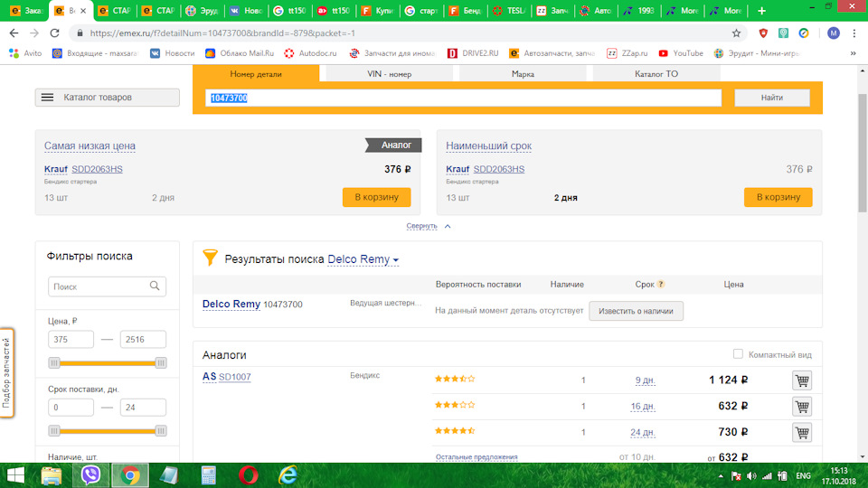Click Известить о наличии button
Viewport: 868px width, 488px height.
[636, 311]
